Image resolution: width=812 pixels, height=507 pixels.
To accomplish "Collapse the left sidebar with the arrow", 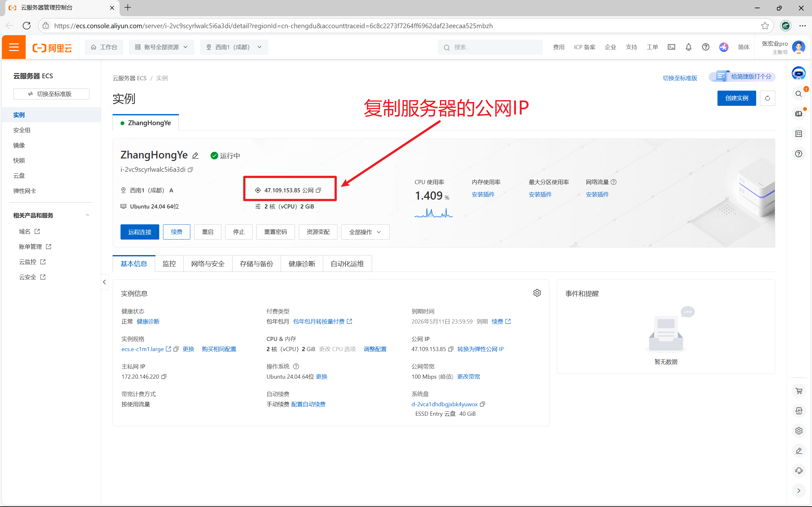I will pos(104,282).
